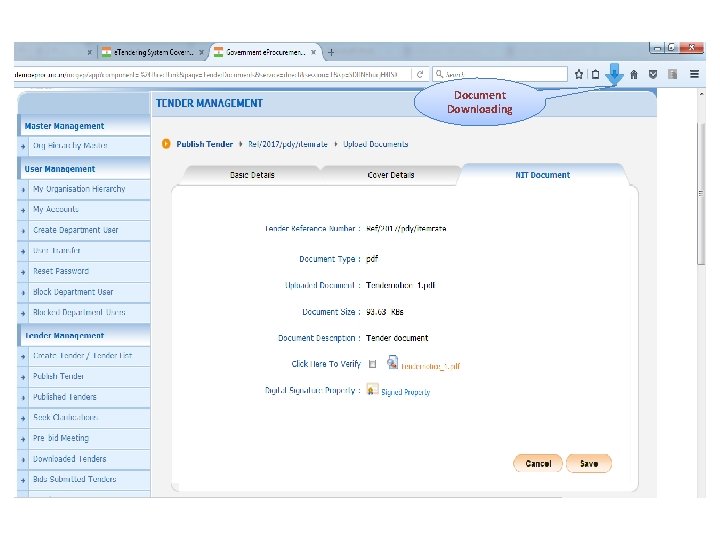This screenshot has width=720, height=540.
Task: Open Create Department User sidebar item
Action: click(89, 230)
